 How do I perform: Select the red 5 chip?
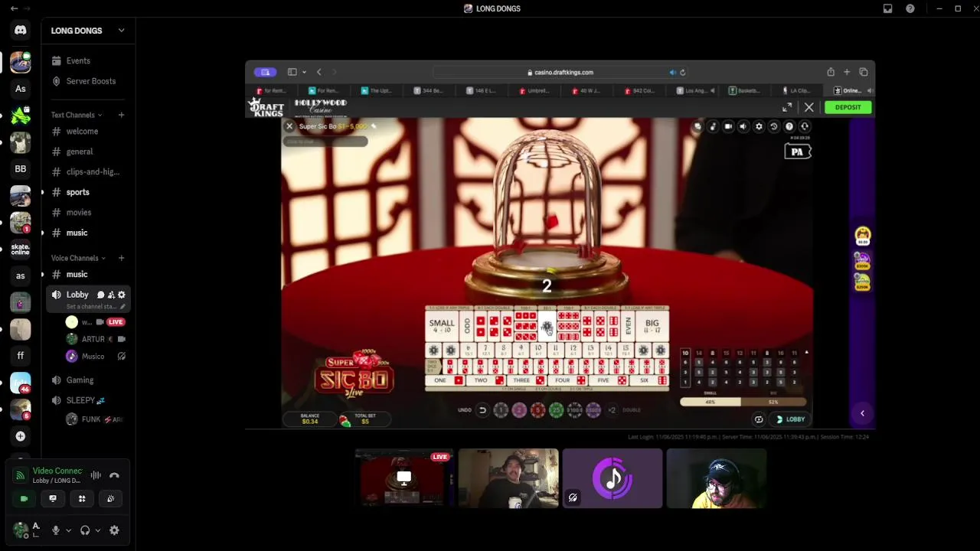537,410
